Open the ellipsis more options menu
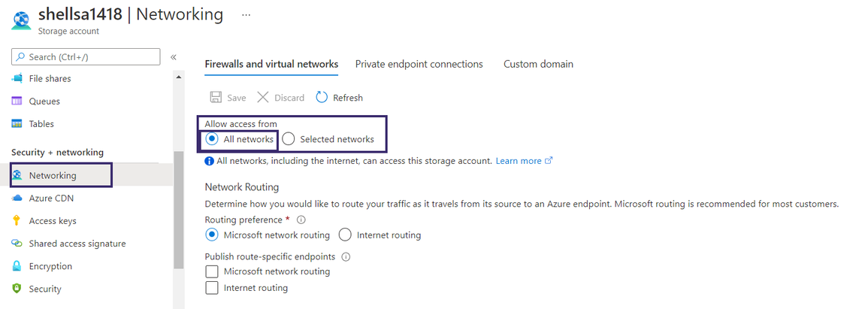Screen dimensions: 868x309 (x=246, y=14)
